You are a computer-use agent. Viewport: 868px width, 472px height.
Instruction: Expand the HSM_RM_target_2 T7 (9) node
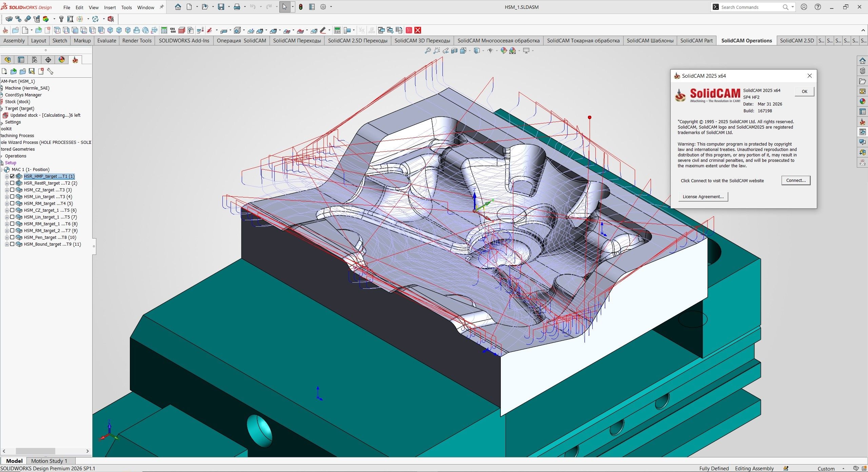point(7,230)
